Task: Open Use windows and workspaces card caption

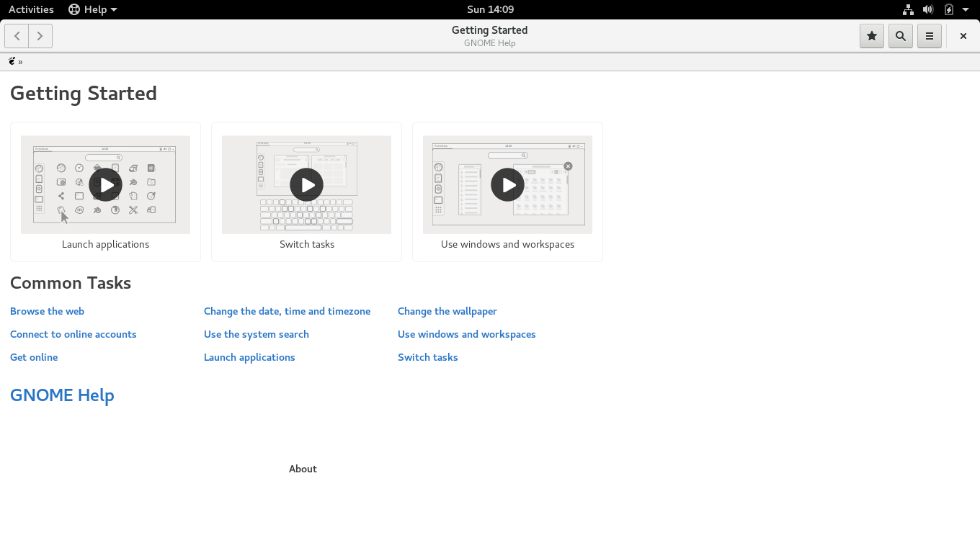Action: click(x=507, y=244)
